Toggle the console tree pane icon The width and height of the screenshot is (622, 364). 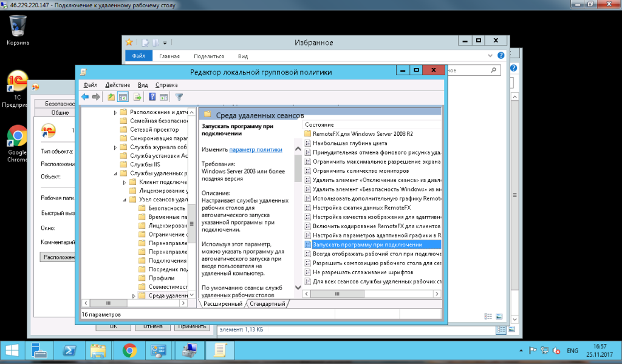(123, 97)
